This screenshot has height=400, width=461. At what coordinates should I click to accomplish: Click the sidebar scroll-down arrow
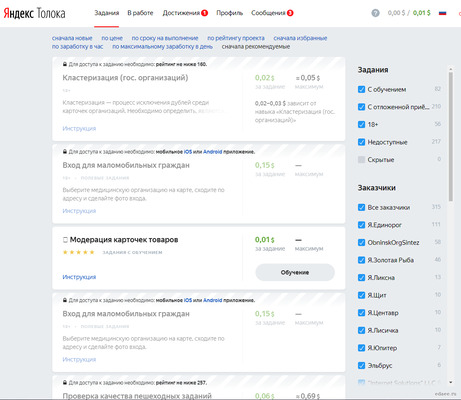pos(451,382)
